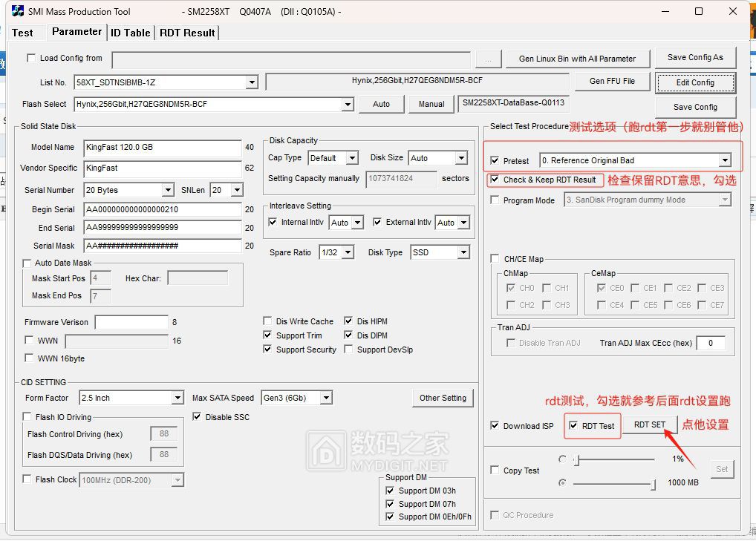The height and width of the screenshot is (541, 756).
Task: Expand the List No. dropdown
Action: pyautogui.click(x=252, y=82)
